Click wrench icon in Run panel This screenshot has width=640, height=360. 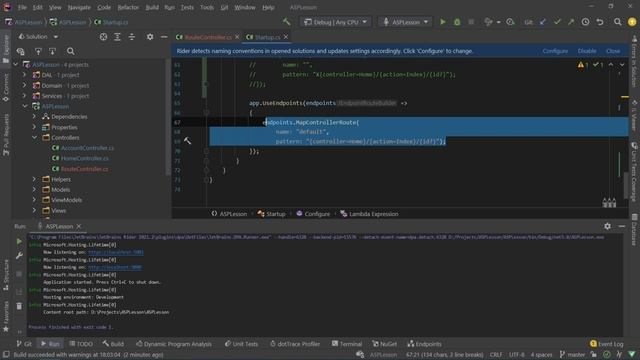(19, 256)
